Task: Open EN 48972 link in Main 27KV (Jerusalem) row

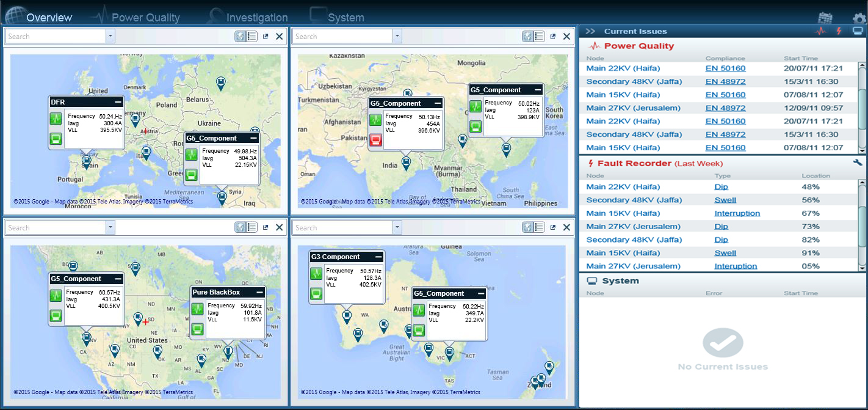Action: 725,108
